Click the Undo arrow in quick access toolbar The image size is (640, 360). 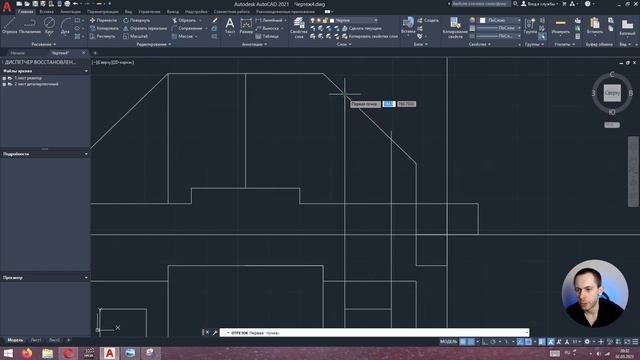pos(76,4)
